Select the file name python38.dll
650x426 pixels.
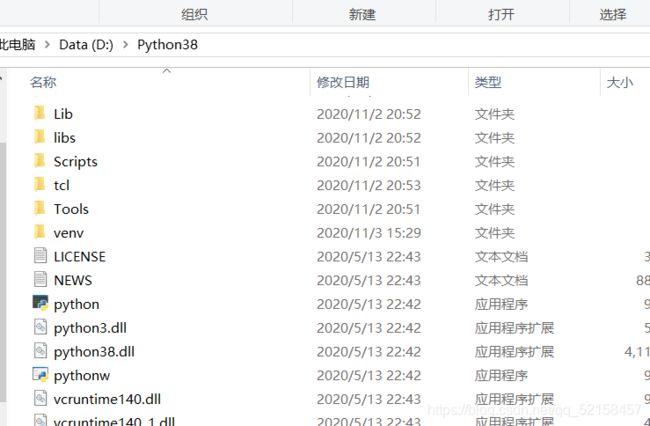pyautogui.click(x=95, y=351)
